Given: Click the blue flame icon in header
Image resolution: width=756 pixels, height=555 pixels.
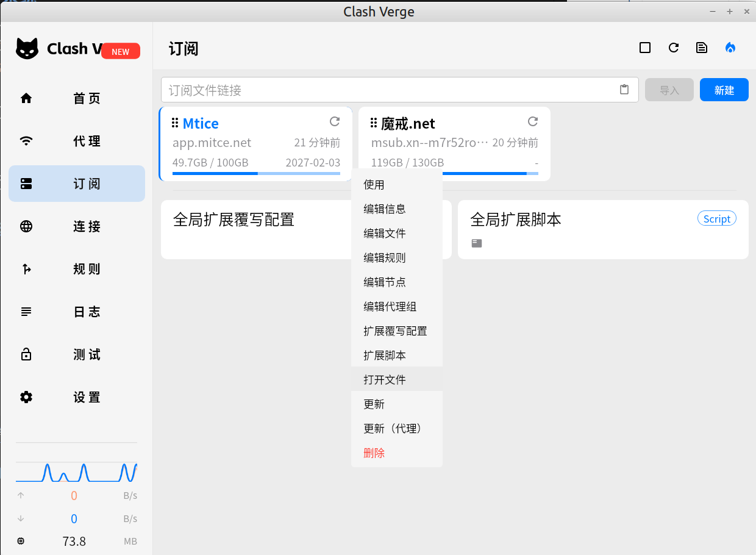Looking at the screenshot, I should pos(730,48).
